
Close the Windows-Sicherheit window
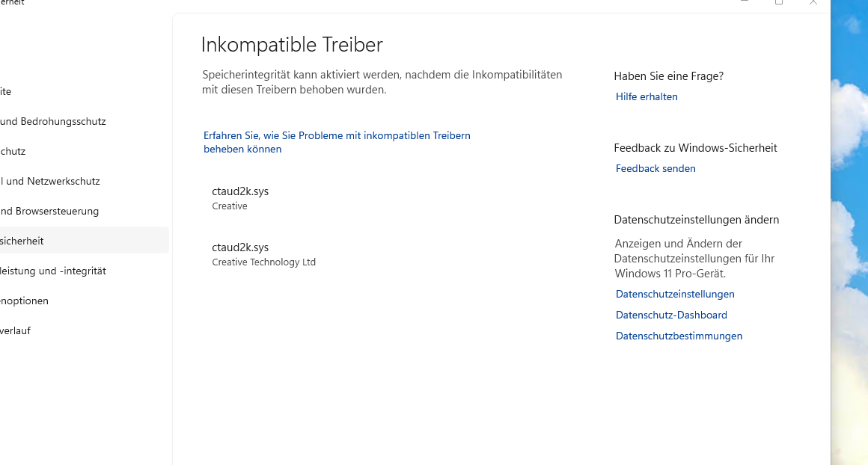click(813, 2)
